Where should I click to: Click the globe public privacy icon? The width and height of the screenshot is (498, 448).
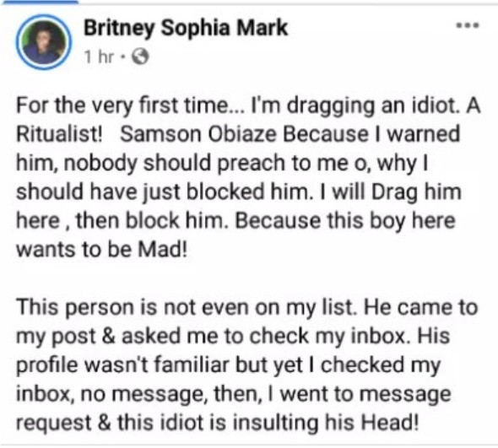coord(140,57)
